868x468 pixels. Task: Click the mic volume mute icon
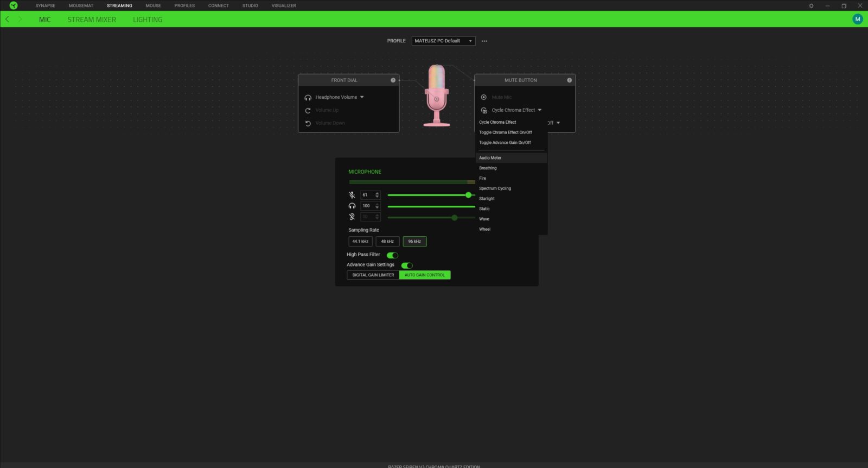352,195
